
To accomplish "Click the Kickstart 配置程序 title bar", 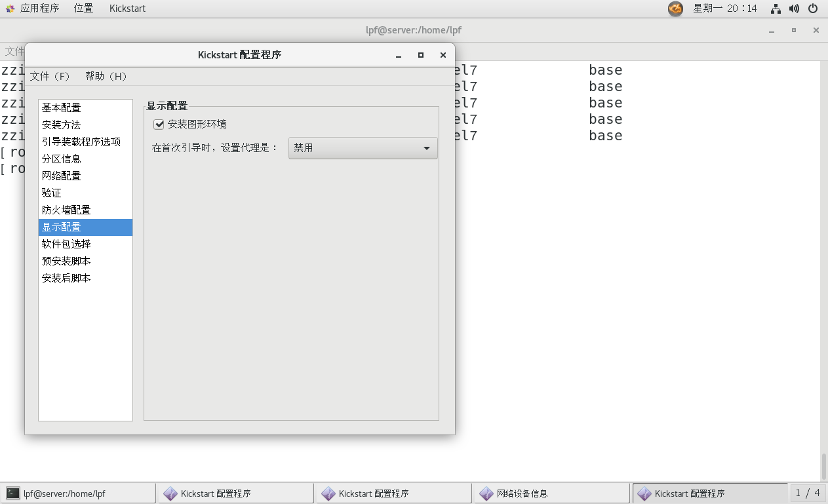I will click(x=240, y=55).
